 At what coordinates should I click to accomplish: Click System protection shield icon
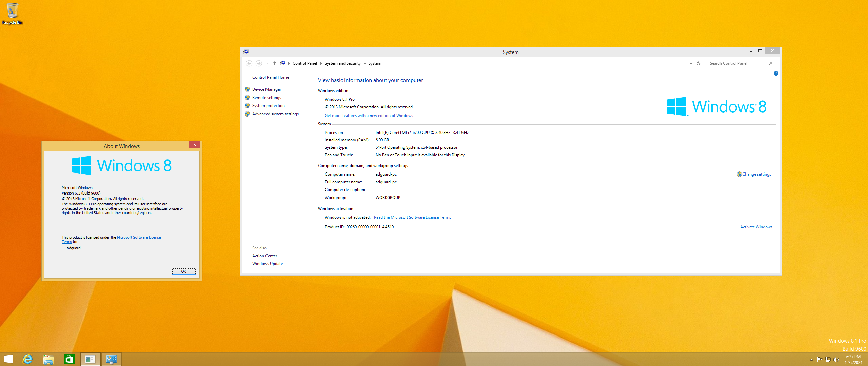click(x=247, y=106)
